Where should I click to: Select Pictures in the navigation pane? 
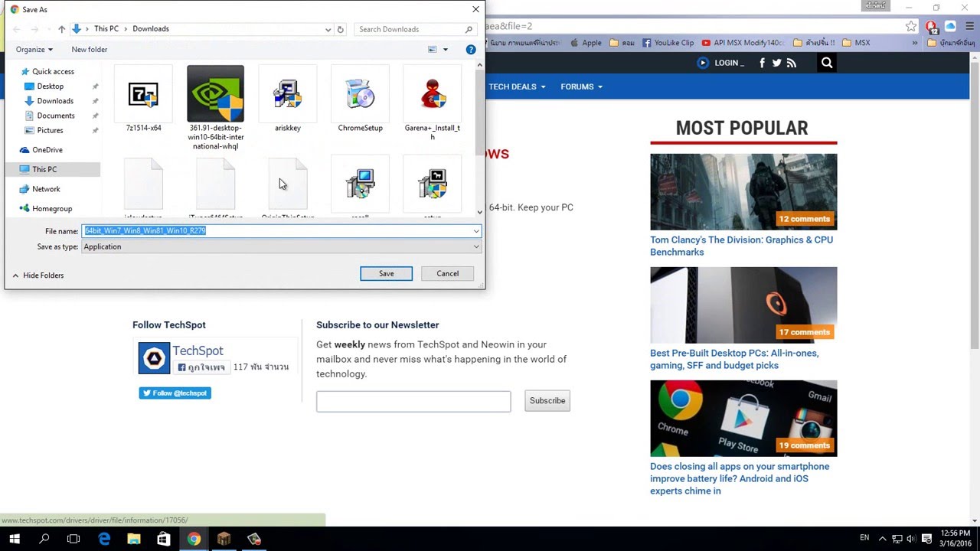pos(50,130)
